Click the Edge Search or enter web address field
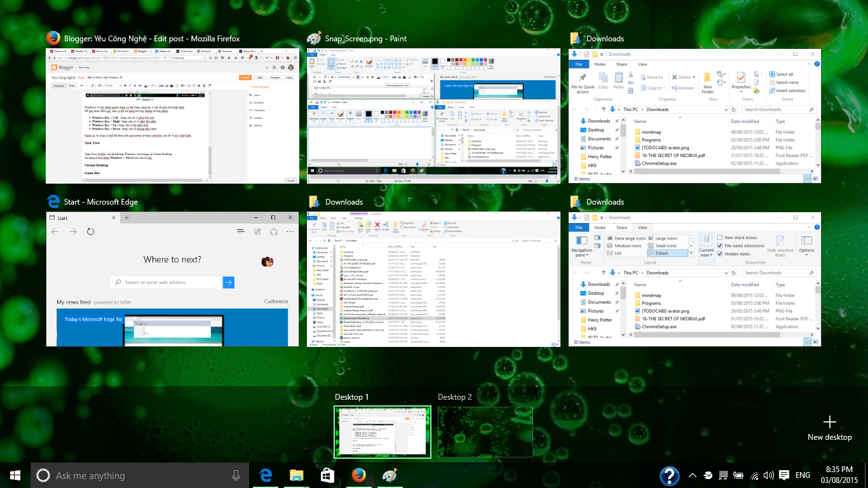Image resolution: width=868 pixels, height=488 pixels. 166,283
